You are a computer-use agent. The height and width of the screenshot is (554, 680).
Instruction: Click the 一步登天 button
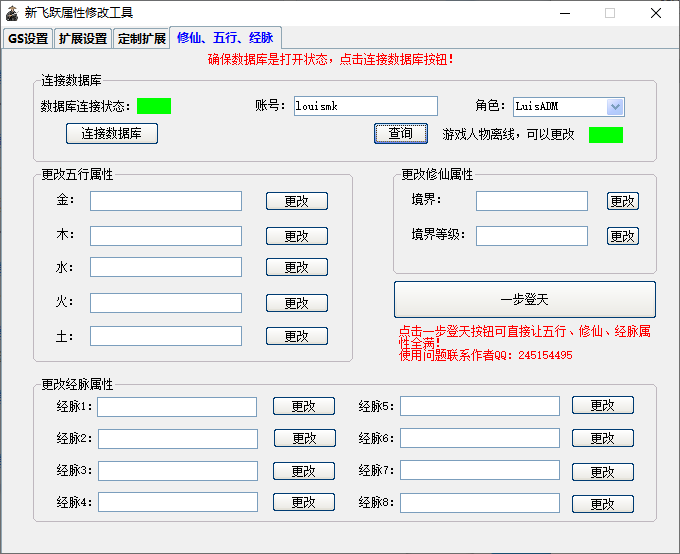(x=525, y=299)
